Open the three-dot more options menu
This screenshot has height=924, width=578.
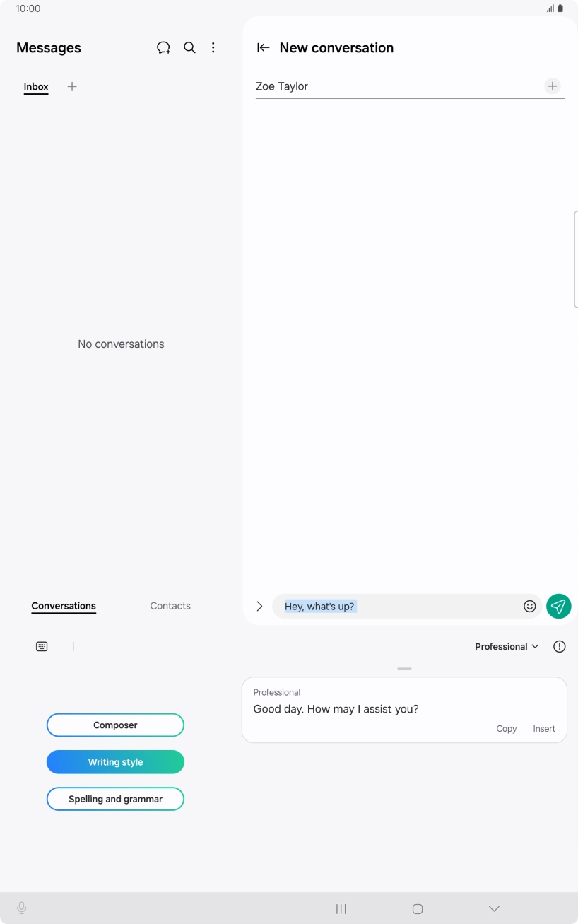(213, 47)
